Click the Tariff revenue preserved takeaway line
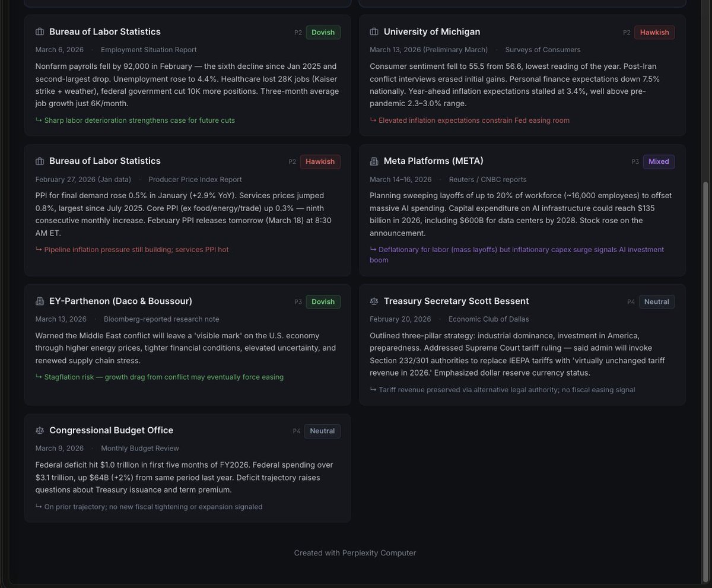This screenshot has height=588, width=712. [x=503, y=390]
